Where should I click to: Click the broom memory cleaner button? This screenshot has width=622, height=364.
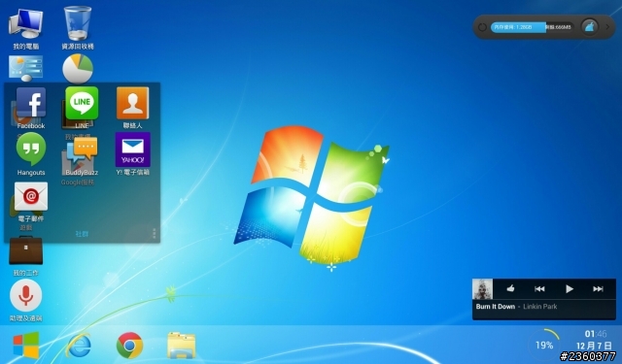click(590, 27)
